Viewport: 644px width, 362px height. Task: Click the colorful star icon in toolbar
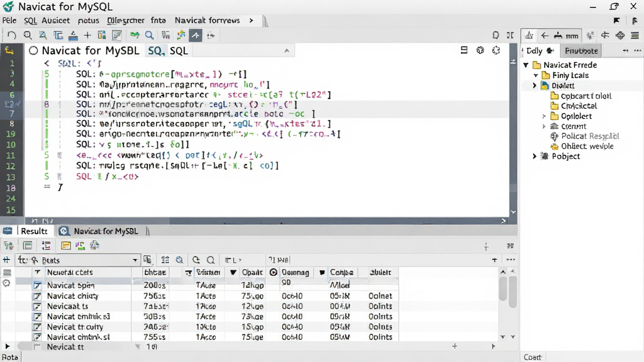pyautogui.click(x=180, y=36)
